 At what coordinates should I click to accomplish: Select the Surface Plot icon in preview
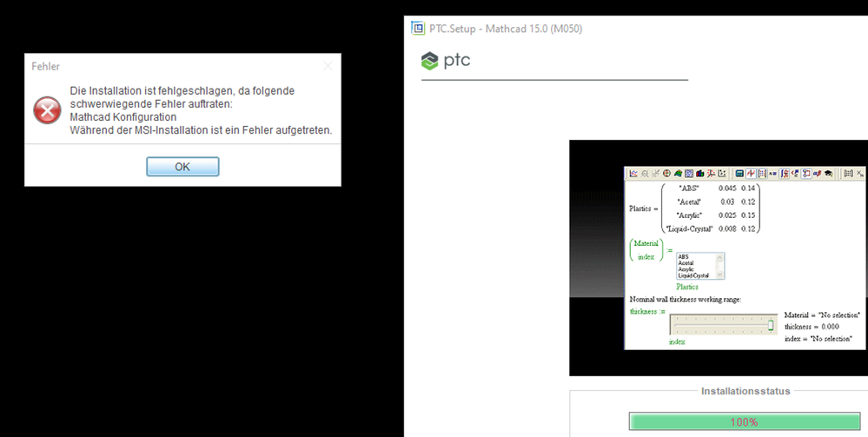coord(678,174)
